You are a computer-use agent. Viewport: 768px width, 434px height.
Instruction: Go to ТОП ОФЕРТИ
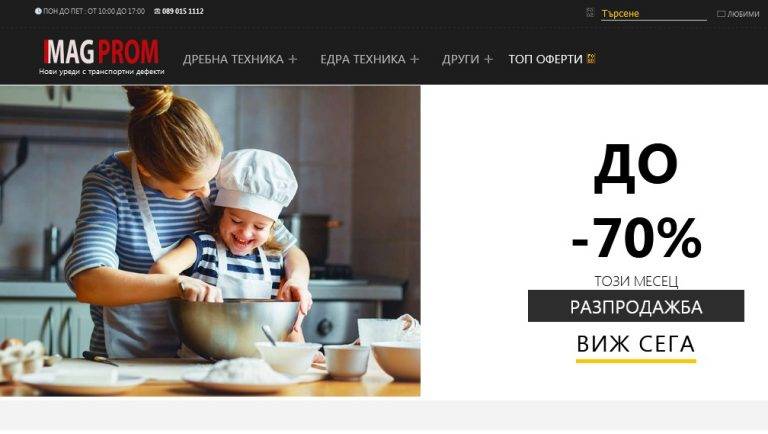[545, 59]
